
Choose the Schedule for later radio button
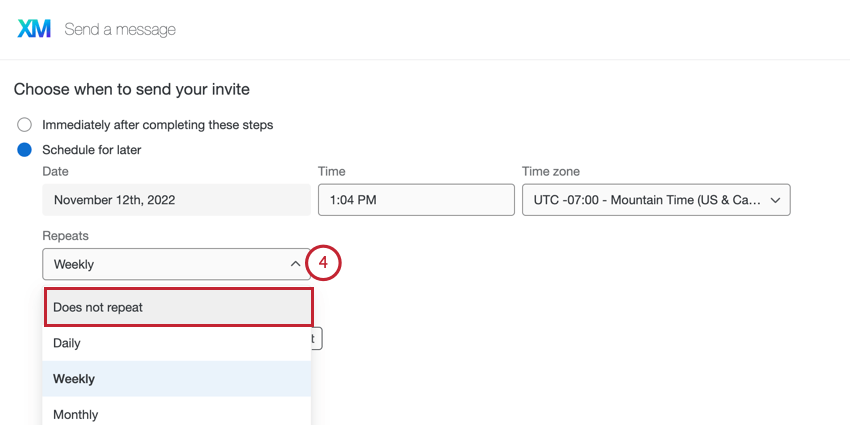coord(24,150)
